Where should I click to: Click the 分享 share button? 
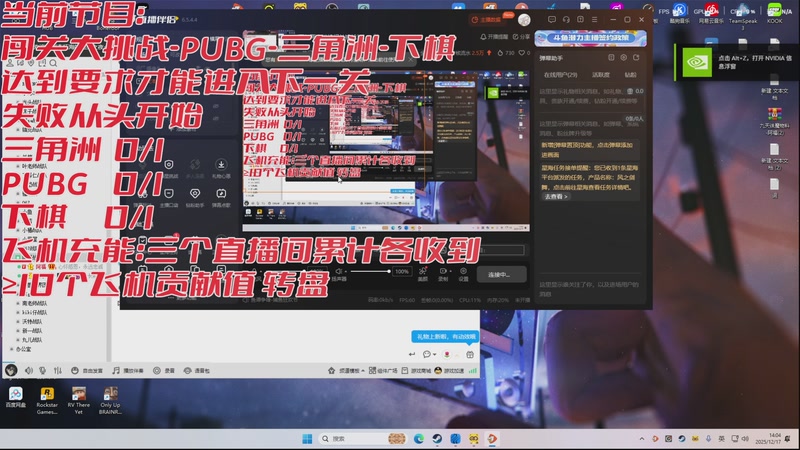(521, 37)
